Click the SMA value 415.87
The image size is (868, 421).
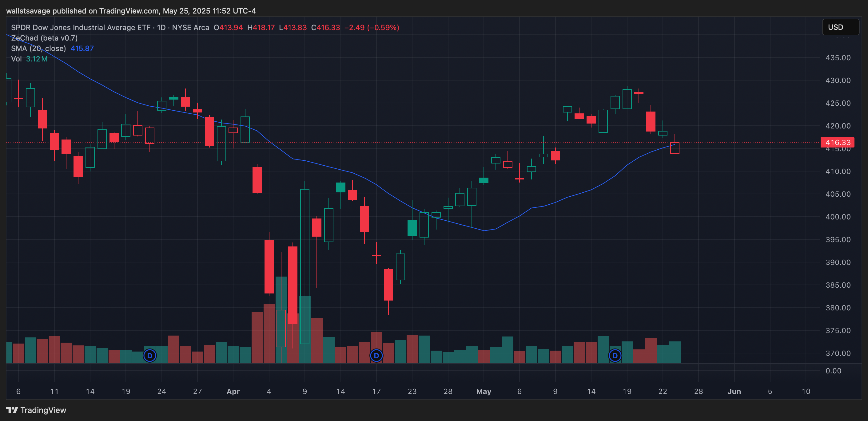point(82,49)
